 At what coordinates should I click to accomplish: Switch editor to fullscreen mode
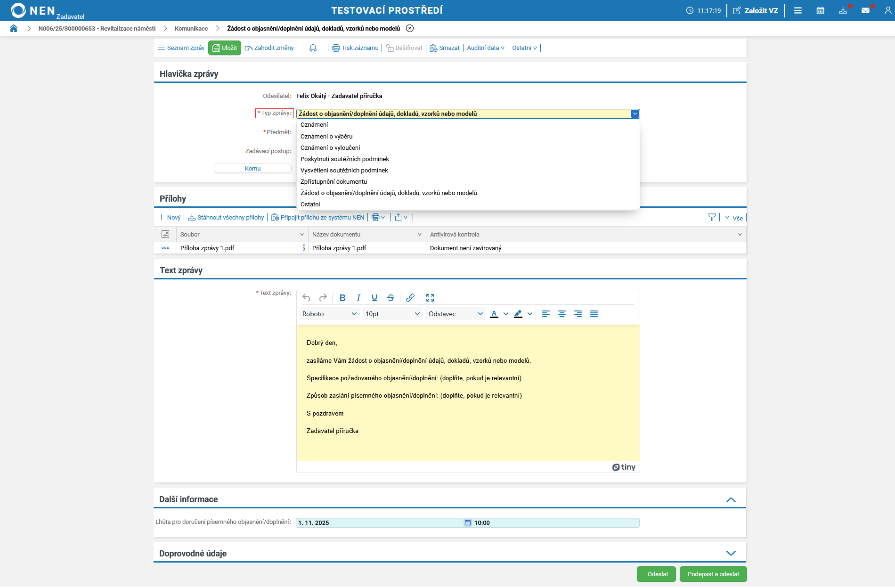coord(430,298)
